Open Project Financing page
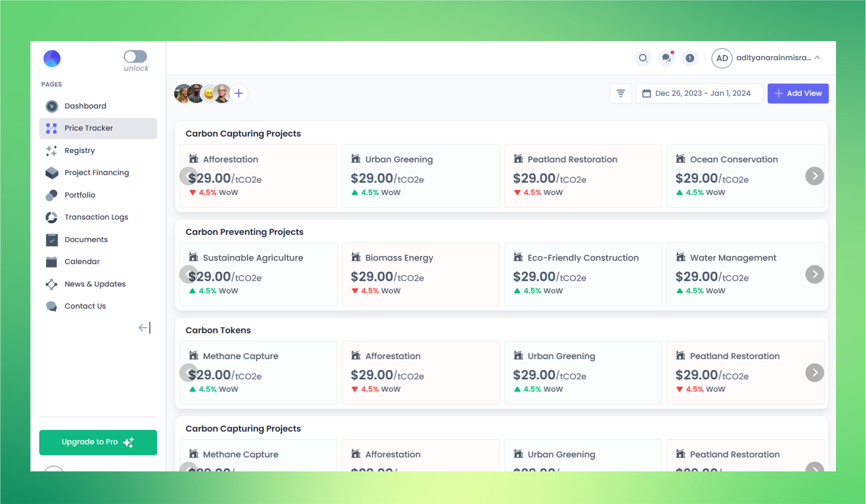 [97, 172]
